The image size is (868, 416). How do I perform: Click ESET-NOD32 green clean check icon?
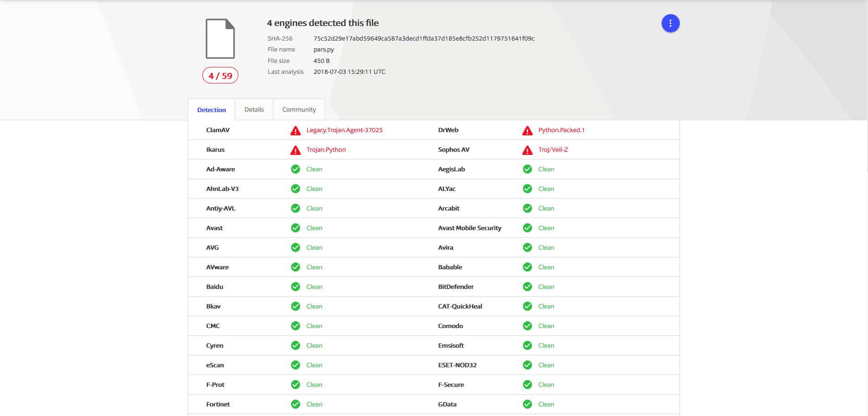click(528, 365)
